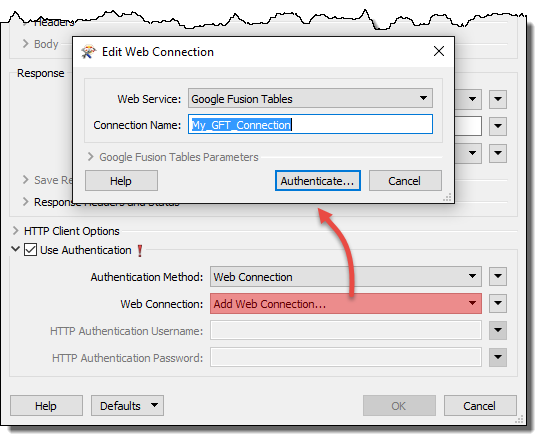Expand HTTP Client Options section
542x441 pixels.
pyautogui.click(x=16, y=231)
